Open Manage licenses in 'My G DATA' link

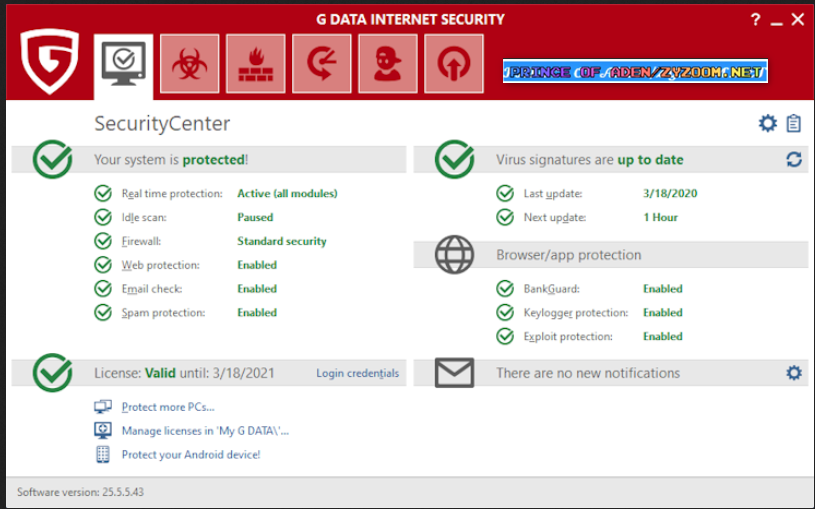pos(205,430)
